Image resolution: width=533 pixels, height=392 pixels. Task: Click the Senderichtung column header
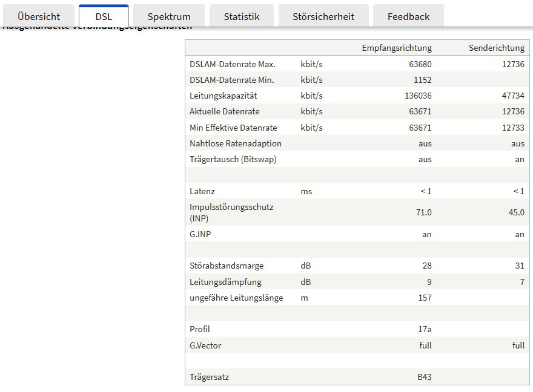tap(496, 48)
